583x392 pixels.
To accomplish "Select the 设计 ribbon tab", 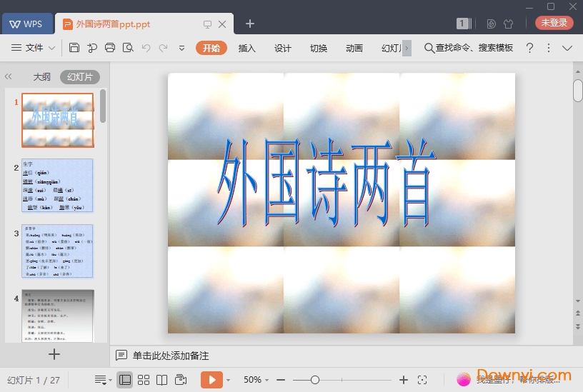I will coord(283,48).
